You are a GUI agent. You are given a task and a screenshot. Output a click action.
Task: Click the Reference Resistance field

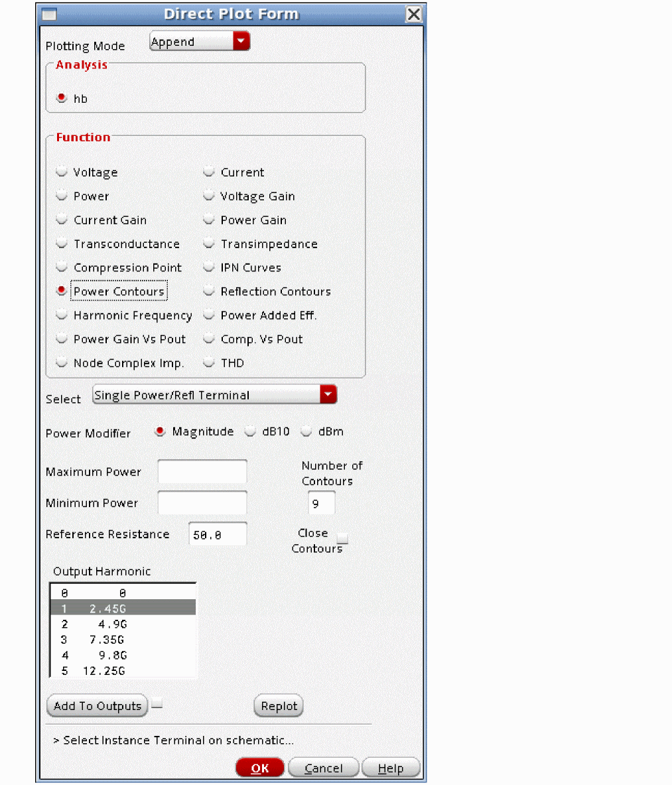(218, 535)
